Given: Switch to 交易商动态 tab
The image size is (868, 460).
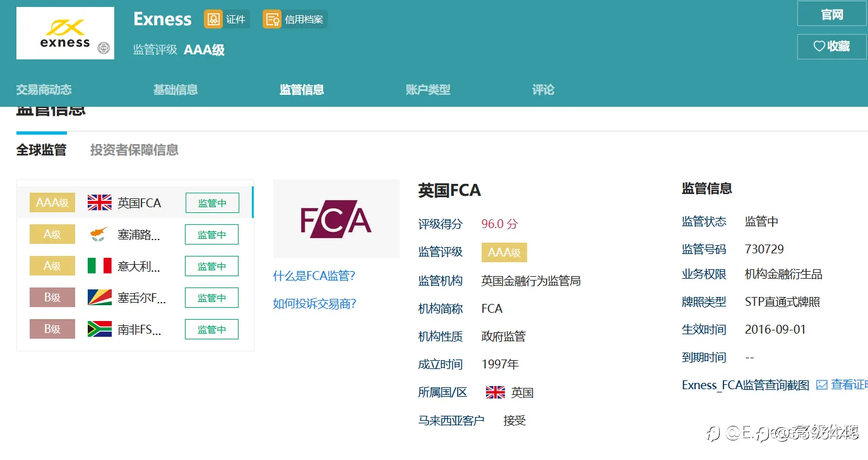Looking at the screenshot, I should click(x=44, y=90).
